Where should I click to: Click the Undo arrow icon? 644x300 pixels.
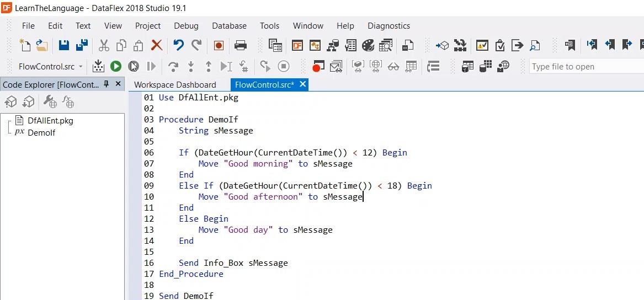(178, 45)
